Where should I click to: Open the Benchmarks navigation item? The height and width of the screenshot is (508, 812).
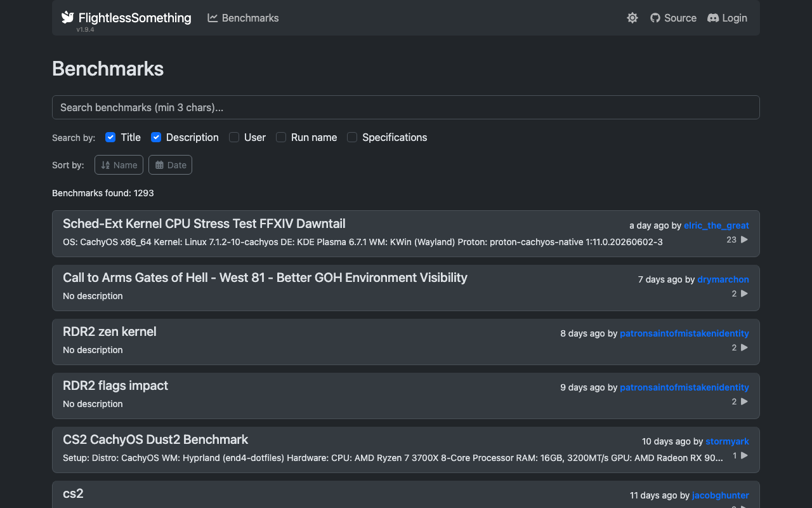coord(243,18)
